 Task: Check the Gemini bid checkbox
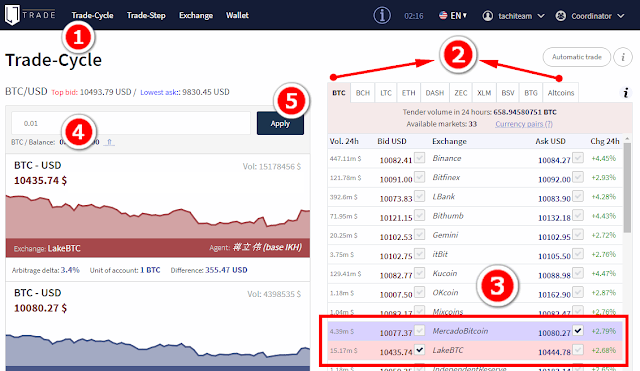[x=419, y=234]
